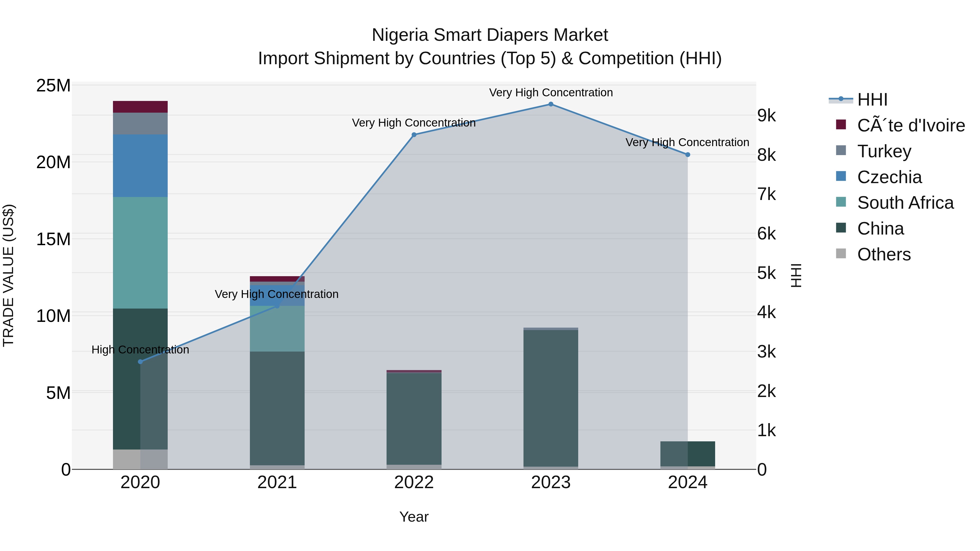
Task: Toggle Czechia series in legend
Action: (879, 177)
